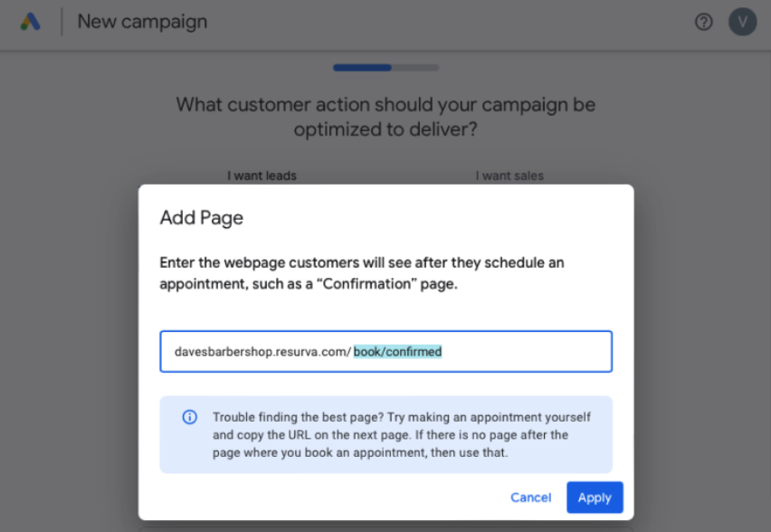Select the I want leads option
Viewport: 771px width, 532px height.
tap(262, 176)
